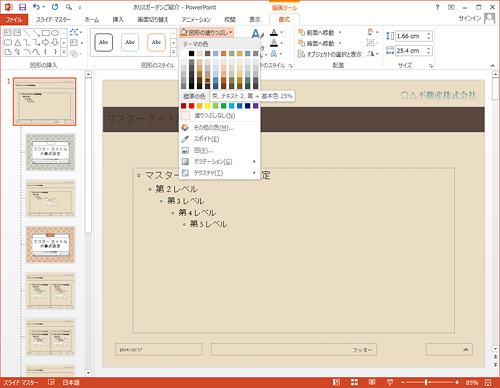Image resolution: width=500 pixels, height=388 pixels.
Task: Click the Help question mark icon
Action: tap(437, 7)
